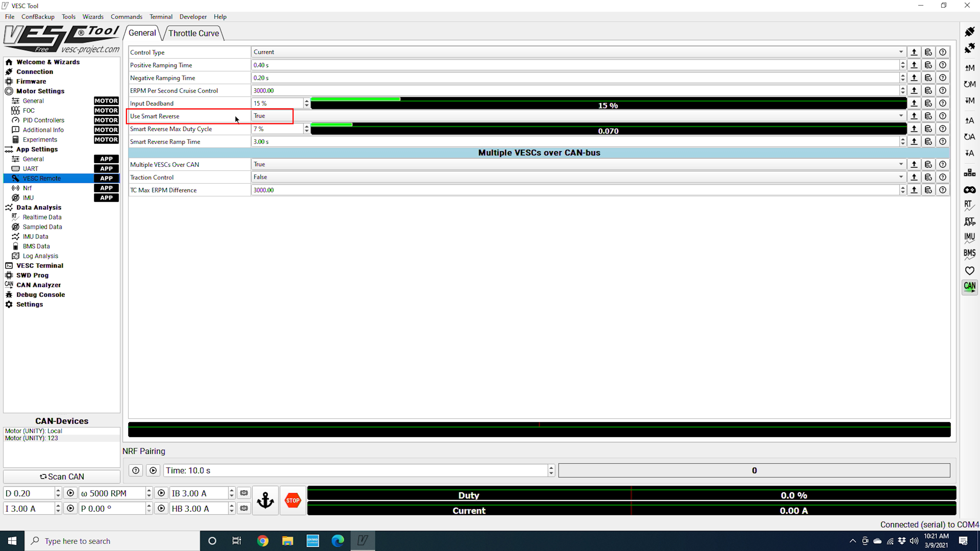Click the D 0.20 duty input field
980x551 pixels.
29,493
